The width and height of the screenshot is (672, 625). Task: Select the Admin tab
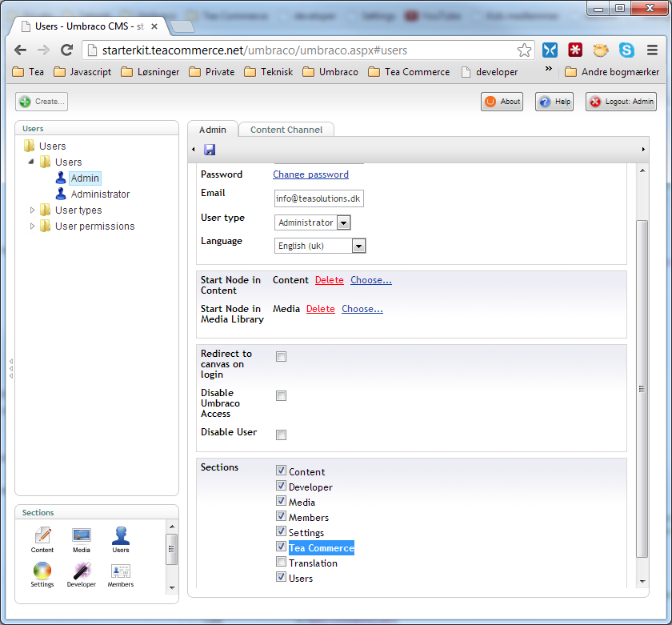213,130
